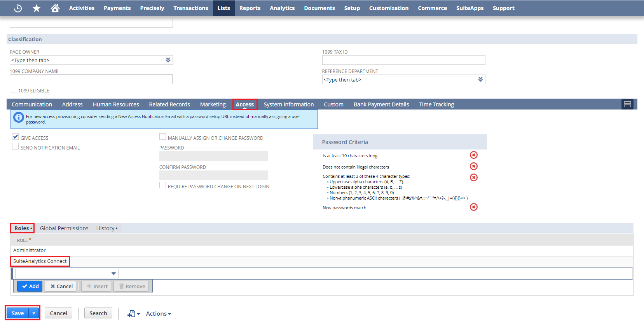Expand the Page Owner dropdown
This screenshot has width=644, height=325.
click(x=168, y=60)
